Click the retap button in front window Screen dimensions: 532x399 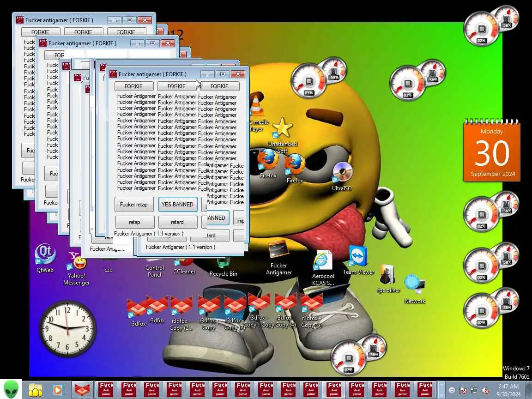click(x=135, y=222)
